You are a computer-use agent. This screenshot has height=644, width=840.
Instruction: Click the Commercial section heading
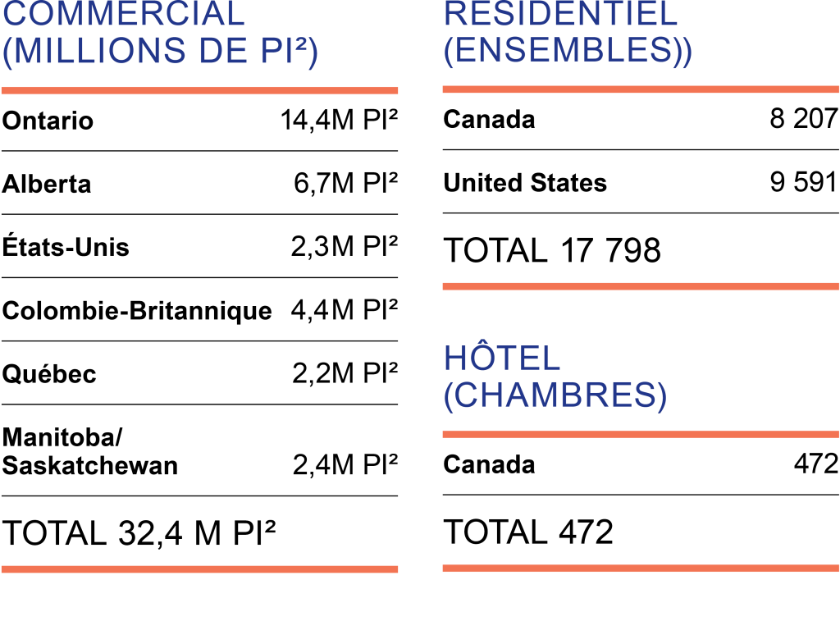click(161, 33)
